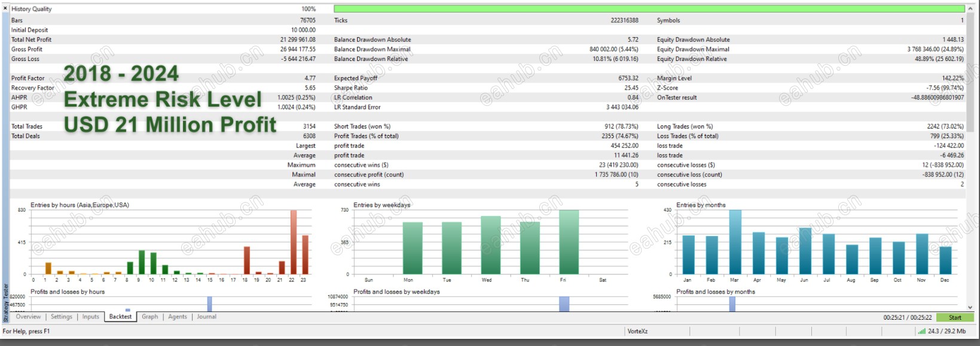Select the Total Deals value 6308
Viewport: 980px width, 346px height.
(309, 136)
